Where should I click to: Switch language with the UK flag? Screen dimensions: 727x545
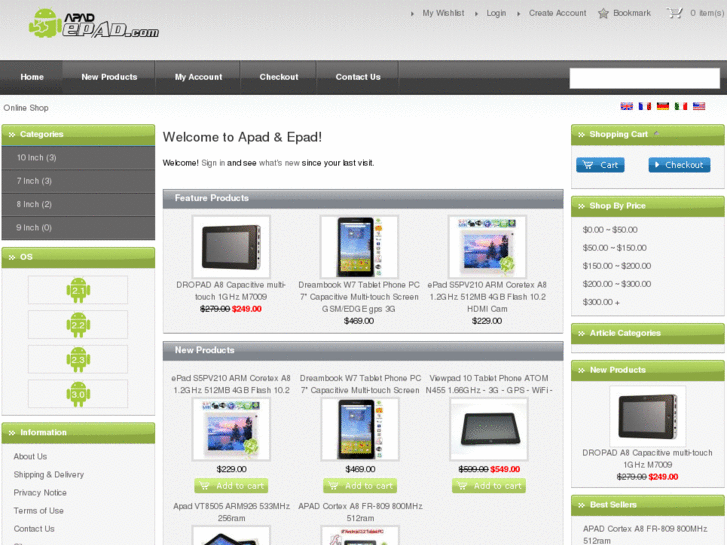626,106
